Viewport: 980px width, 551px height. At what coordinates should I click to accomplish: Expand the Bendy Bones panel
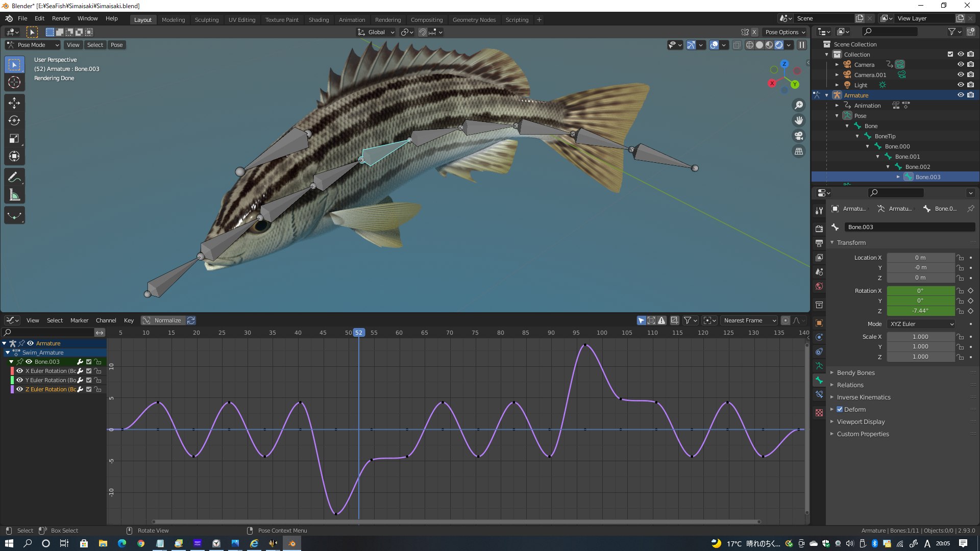(x=855, y=373)
